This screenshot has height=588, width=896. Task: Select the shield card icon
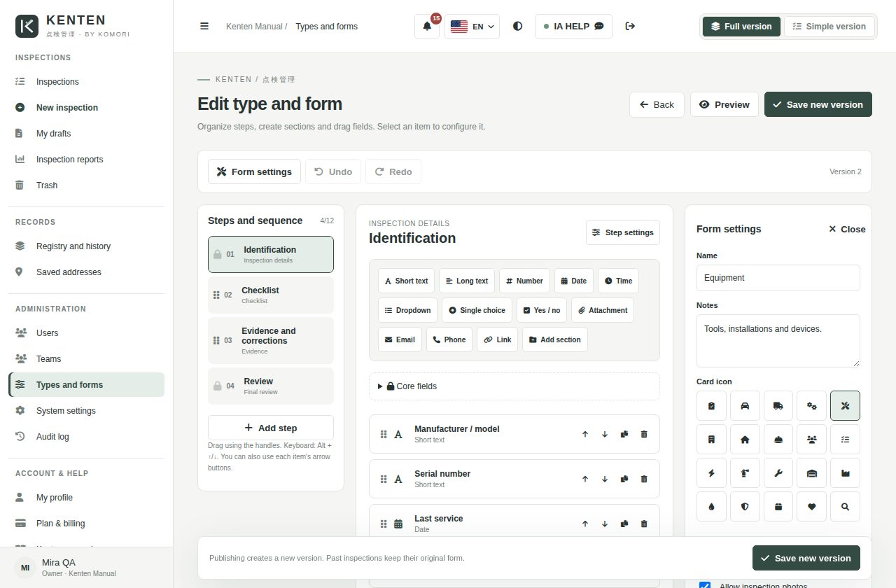[745, 506]
